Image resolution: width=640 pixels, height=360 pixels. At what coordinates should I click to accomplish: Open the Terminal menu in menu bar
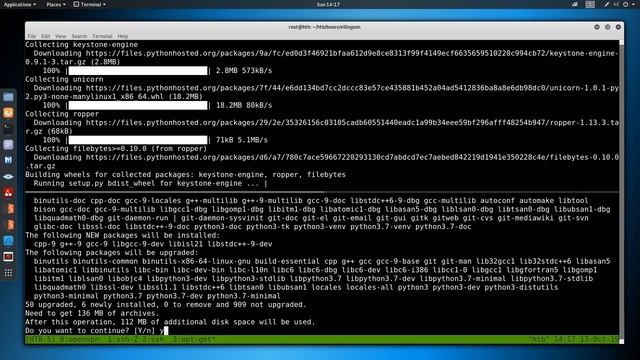coord(102,36)
